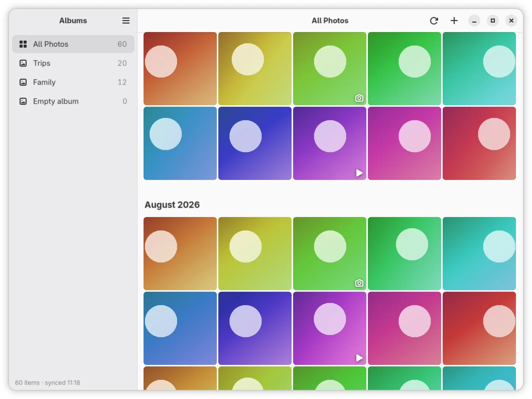This screenshot has width=532, height=399.
Task: Open the Family album
Action: (x=73, y=82)
